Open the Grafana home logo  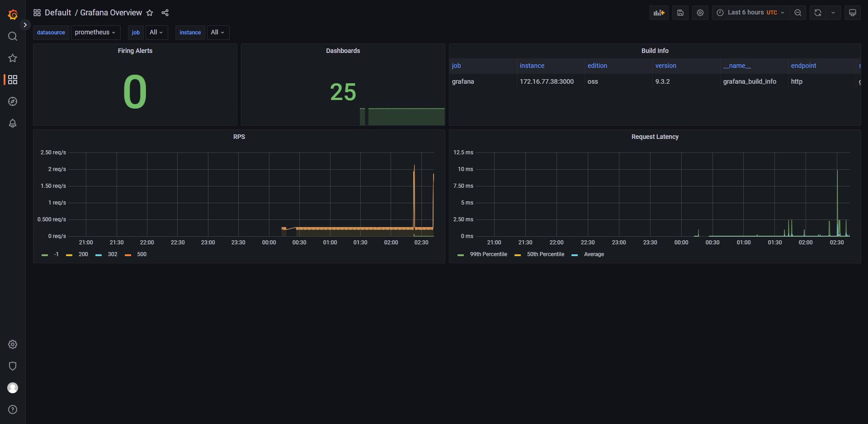pos(13,14)
